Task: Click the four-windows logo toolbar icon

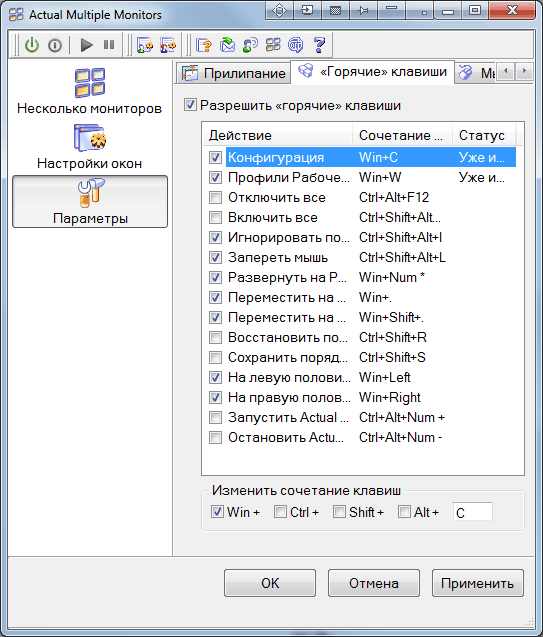Action: 273,44
